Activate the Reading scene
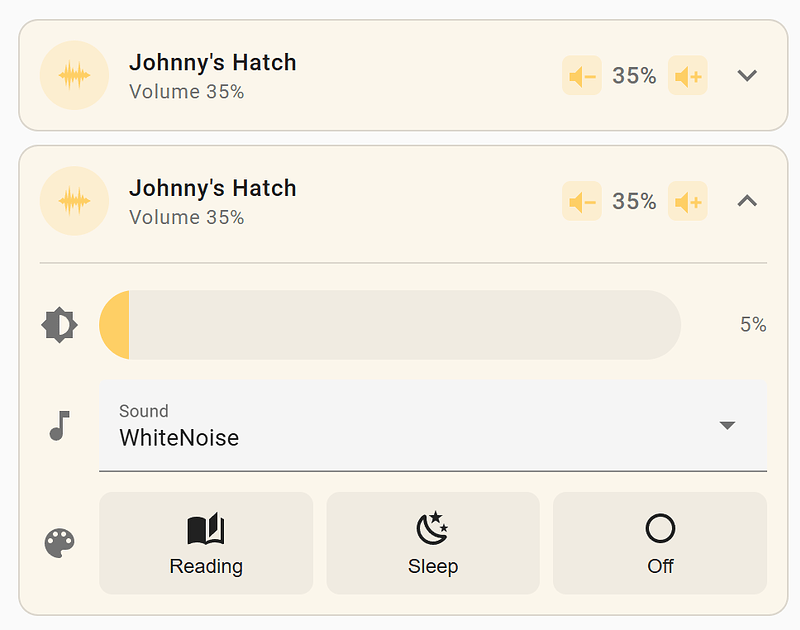The height and width of the screenshot is (630, 800). coord(205,543)
